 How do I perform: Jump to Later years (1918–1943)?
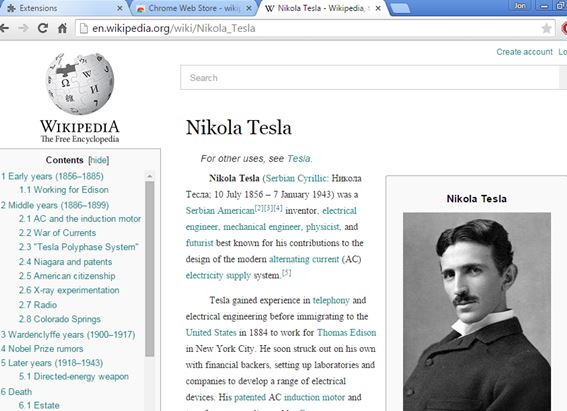[52, 363]
